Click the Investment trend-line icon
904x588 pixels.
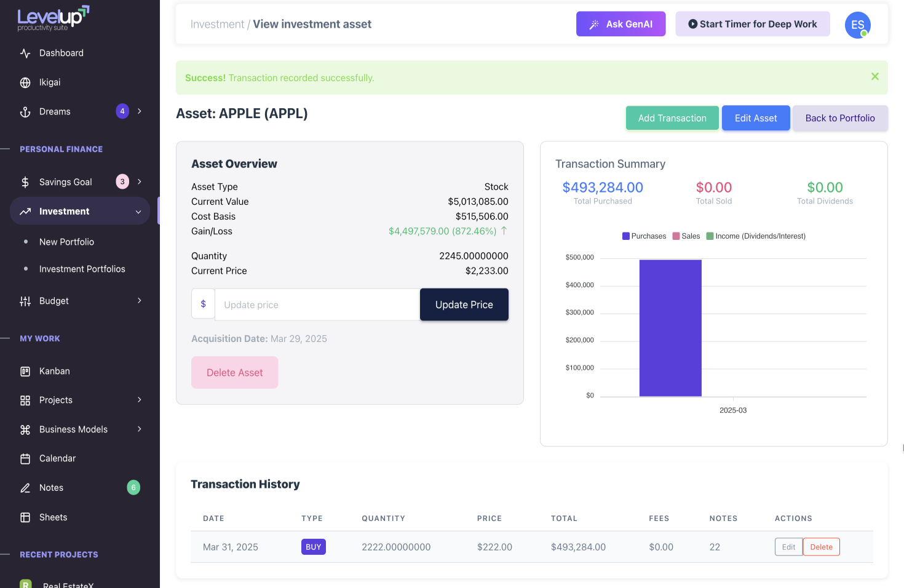(25, 212)
